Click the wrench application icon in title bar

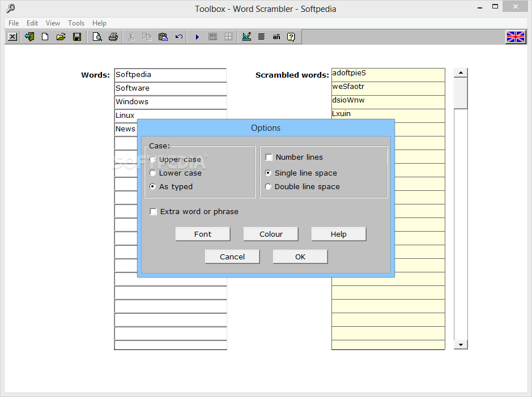(11, 8)
